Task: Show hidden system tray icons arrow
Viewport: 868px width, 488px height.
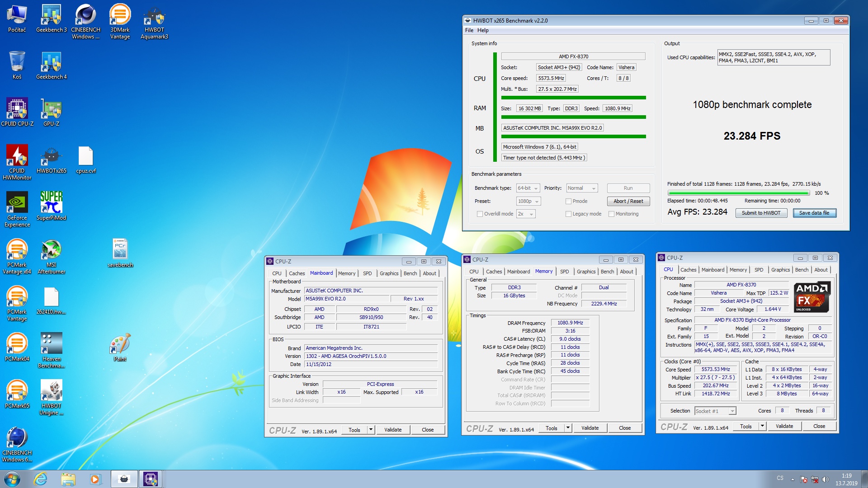Action: tap(793, 479)
